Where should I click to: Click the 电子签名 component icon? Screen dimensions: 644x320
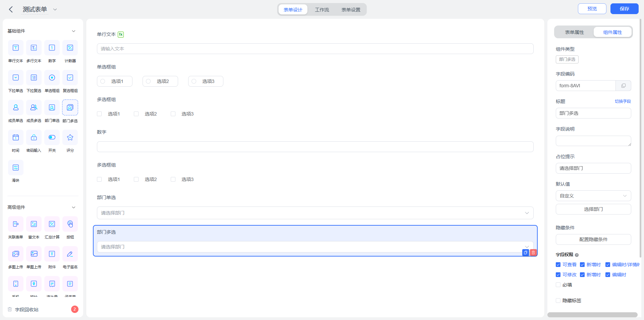coord(70,254)
